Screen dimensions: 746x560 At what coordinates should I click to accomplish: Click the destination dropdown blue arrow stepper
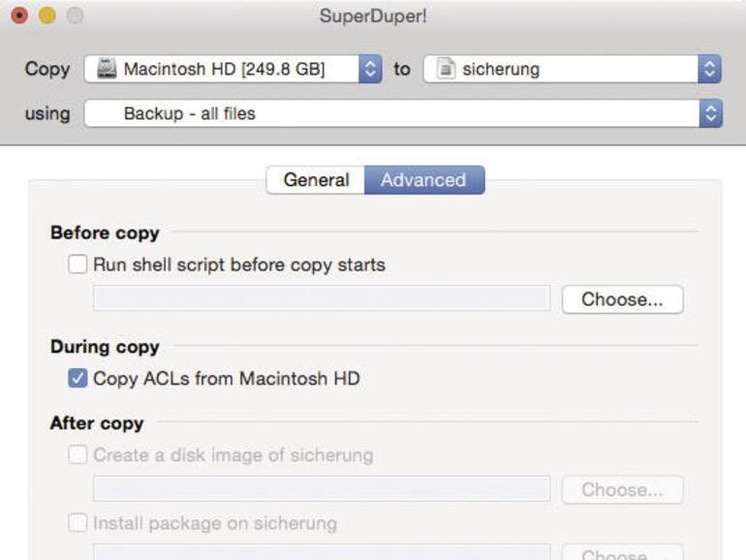(710, 70)
